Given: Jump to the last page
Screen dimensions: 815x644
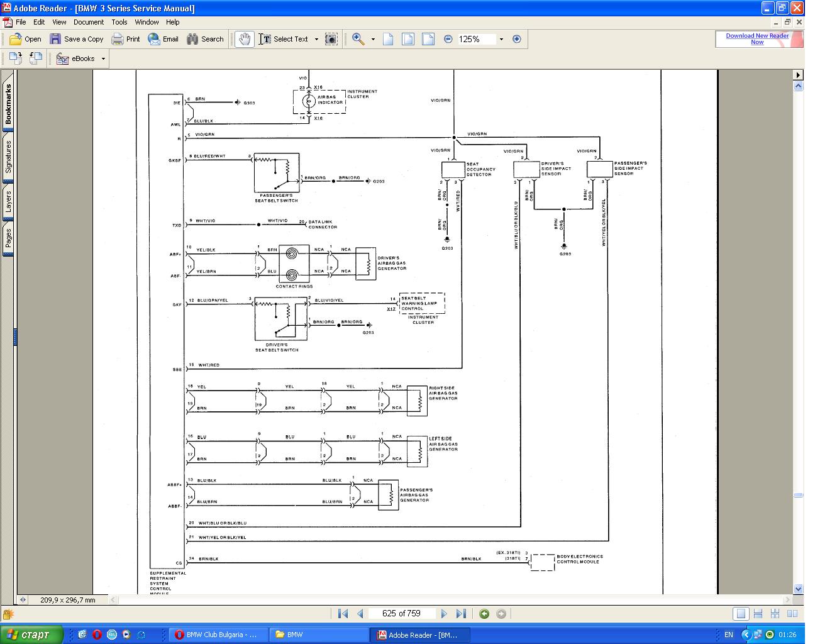Looking at the screenshot, I should (461, 614).
